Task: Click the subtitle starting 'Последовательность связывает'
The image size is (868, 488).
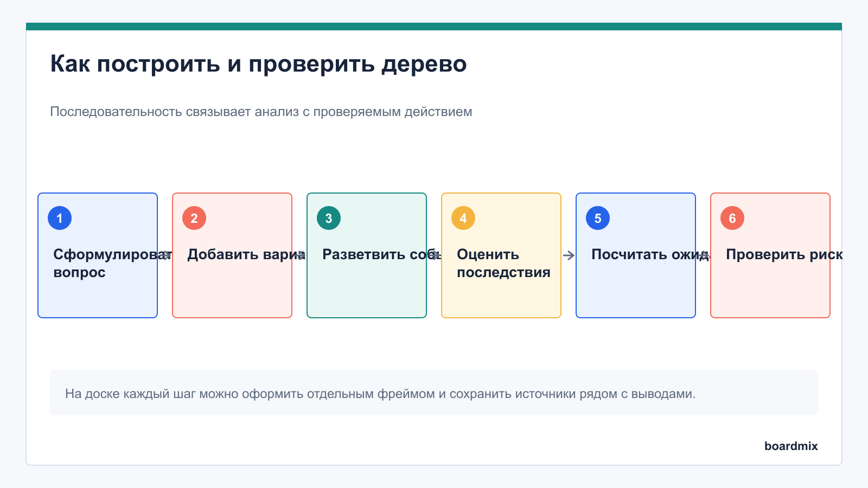Action: coord(261,112)
